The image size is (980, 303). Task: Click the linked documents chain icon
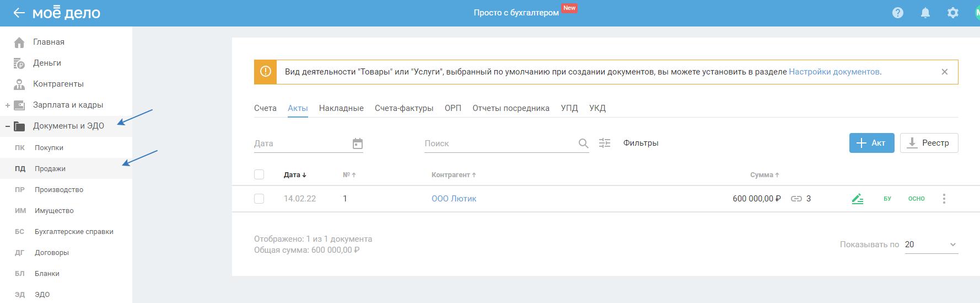point(796,199)
